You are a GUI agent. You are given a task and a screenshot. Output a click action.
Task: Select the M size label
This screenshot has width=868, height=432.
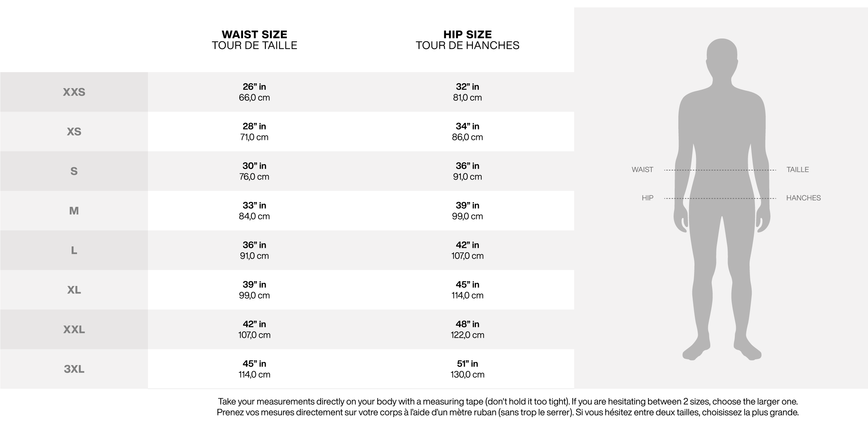[x=74, y=211]
